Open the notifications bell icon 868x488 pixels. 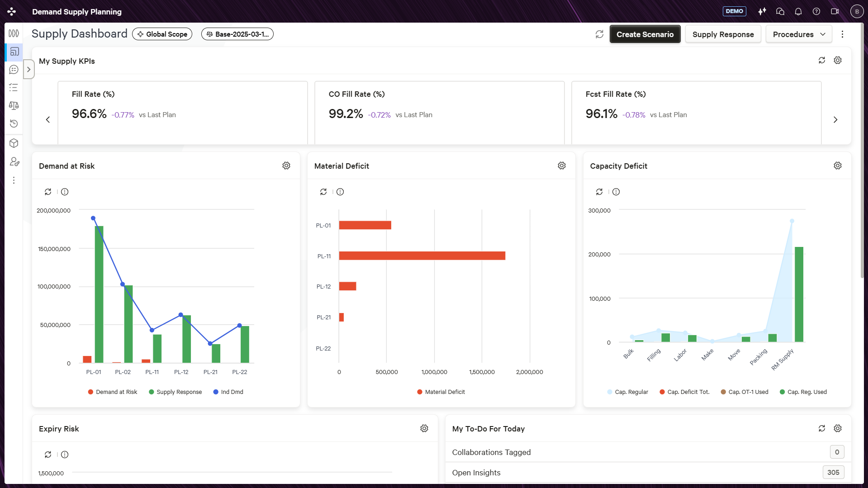point(798,11)
